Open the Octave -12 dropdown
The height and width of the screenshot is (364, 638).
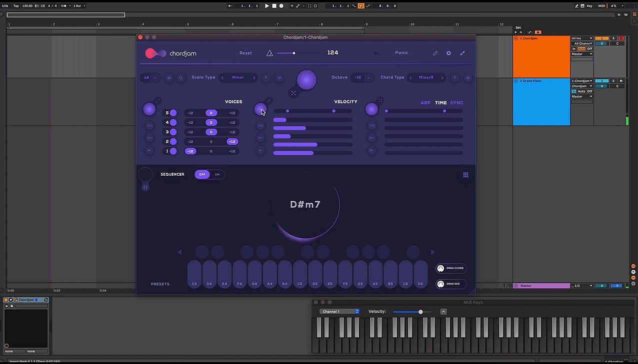(363, 77)
